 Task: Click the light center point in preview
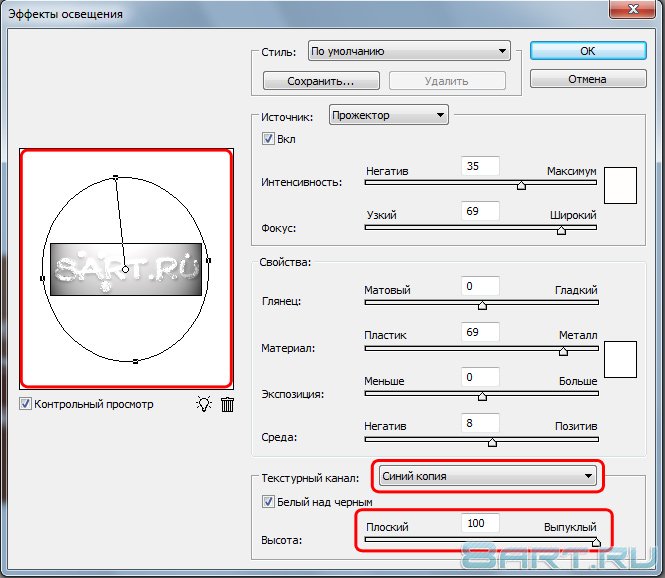pyautogui.click(x=125, y=269)
